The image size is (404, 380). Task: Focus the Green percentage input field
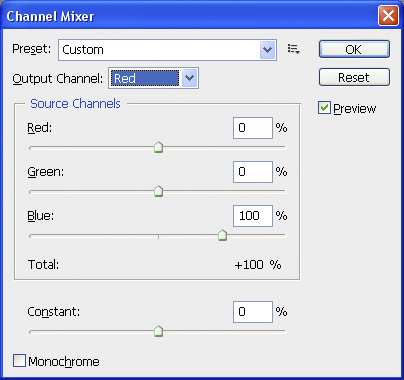point(253,172)
